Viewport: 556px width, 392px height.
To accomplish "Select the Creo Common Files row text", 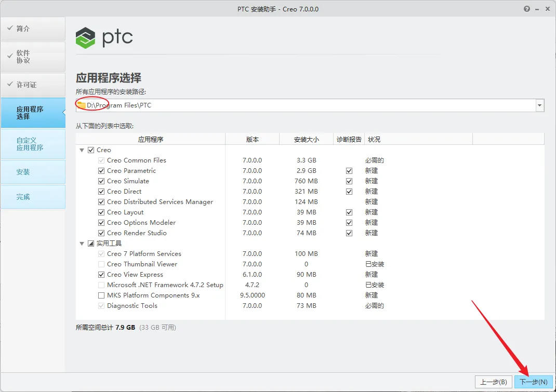I will point(137,160).
